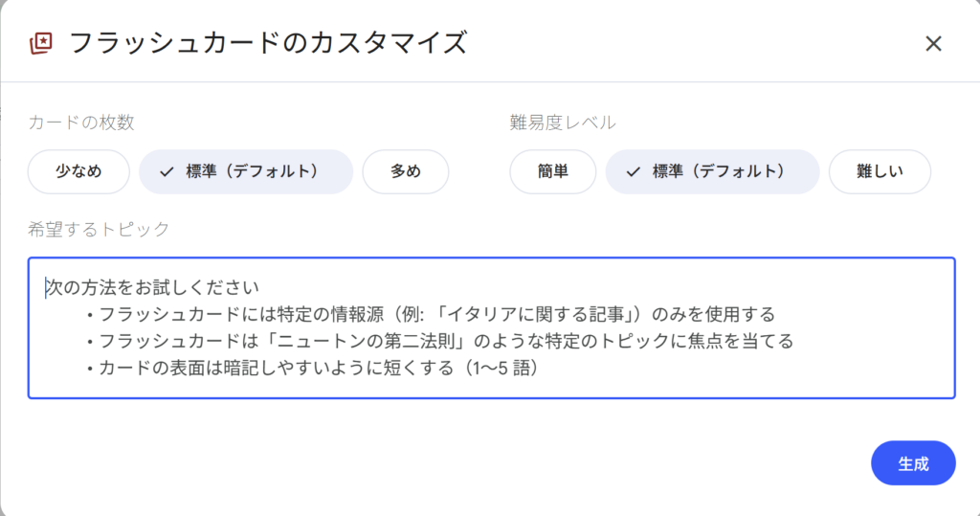Set difficulty level to 難しい

click(880, 172)
